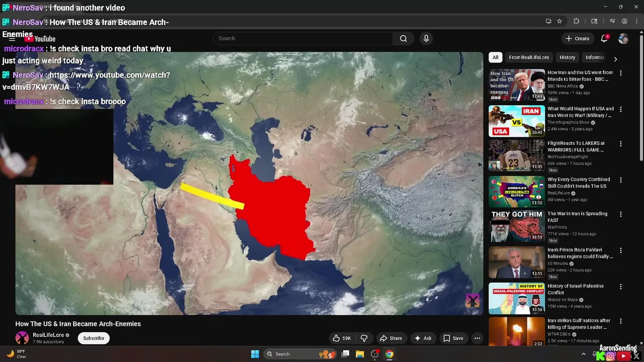This screenshot has height=362, width=644.
Task: Bookmark this page with star icon
Action: click(x=559, y=21)
